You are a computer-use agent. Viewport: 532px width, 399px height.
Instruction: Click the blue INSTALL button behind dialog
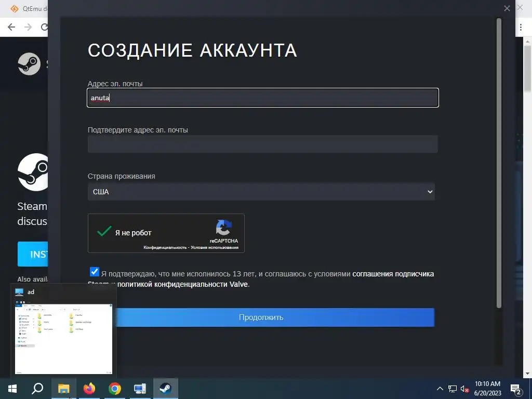click(x=33, y=254)
